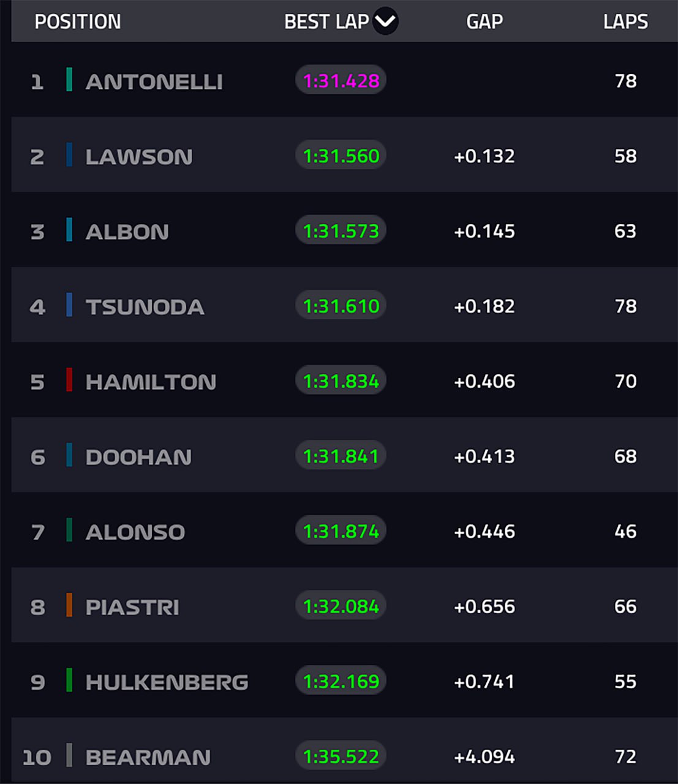This screenshot has height=784, width=678.
Task: Open driver ANTONELLI's name entry
Action: click(154, 81)
